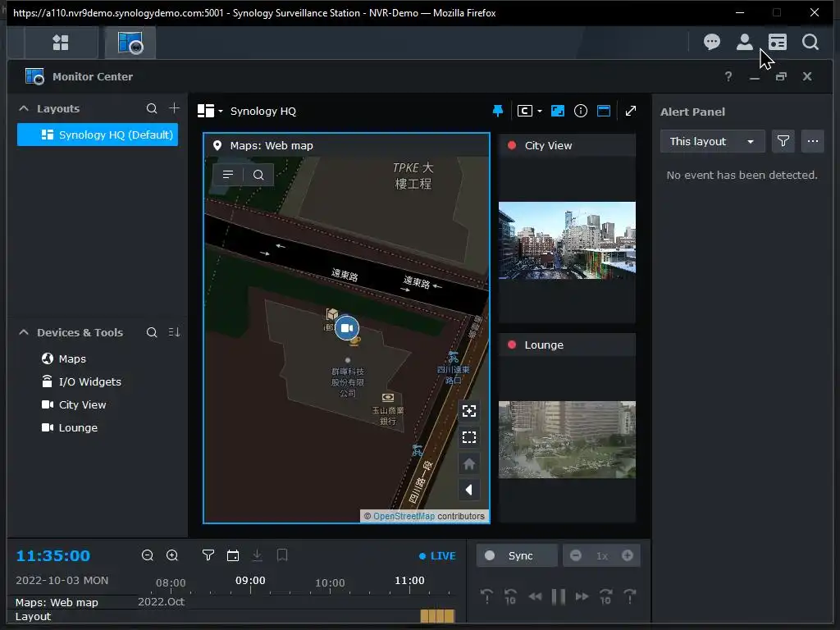Jump to the next recording
This screenshot has width=840, height=630.
coord(630,596)
